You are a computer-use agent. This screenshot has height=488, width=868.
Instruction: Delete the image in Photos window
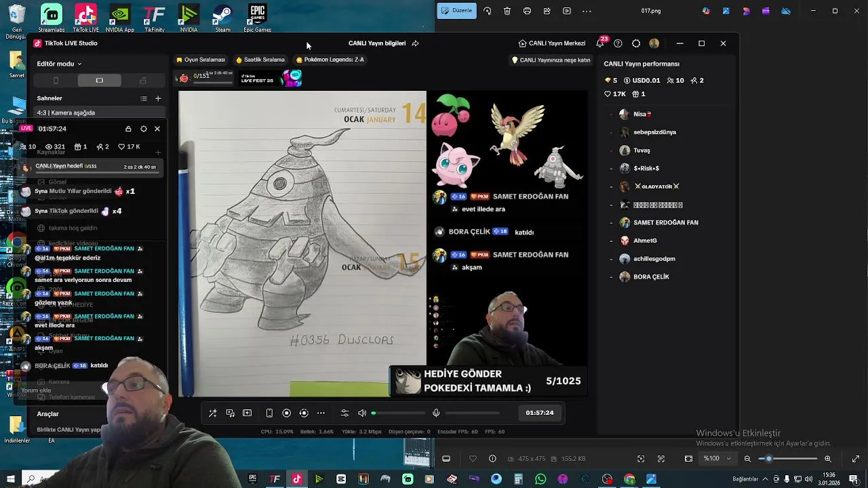[507, 11]
